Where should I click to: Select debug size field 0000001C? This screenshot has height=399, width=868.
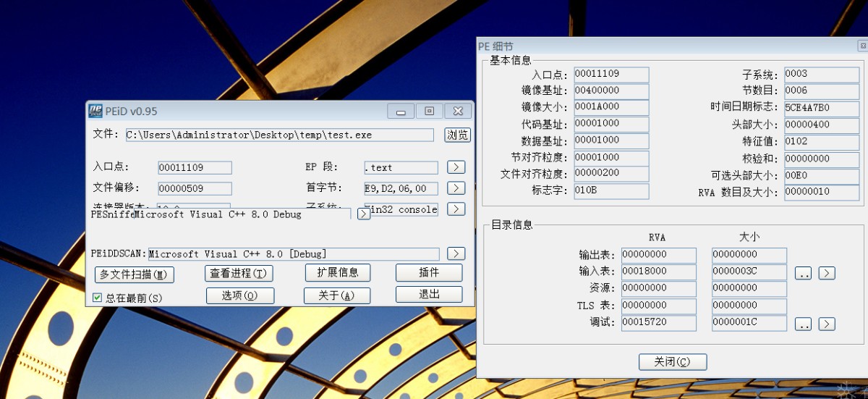749,323
